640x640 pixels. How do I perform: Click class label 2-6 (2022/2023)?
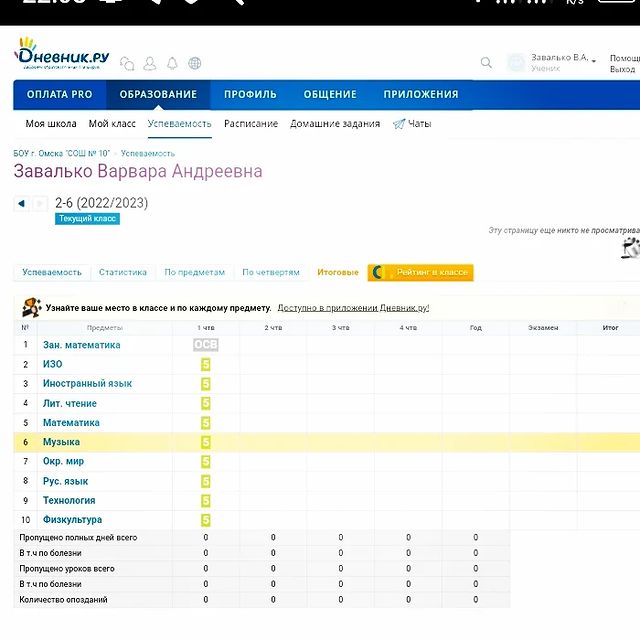point(102,203)
